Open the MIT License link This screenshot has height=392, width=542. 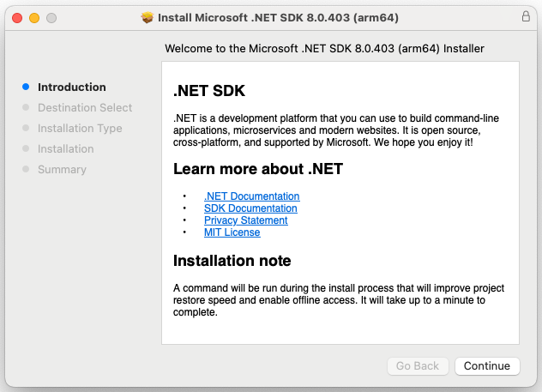232,232
